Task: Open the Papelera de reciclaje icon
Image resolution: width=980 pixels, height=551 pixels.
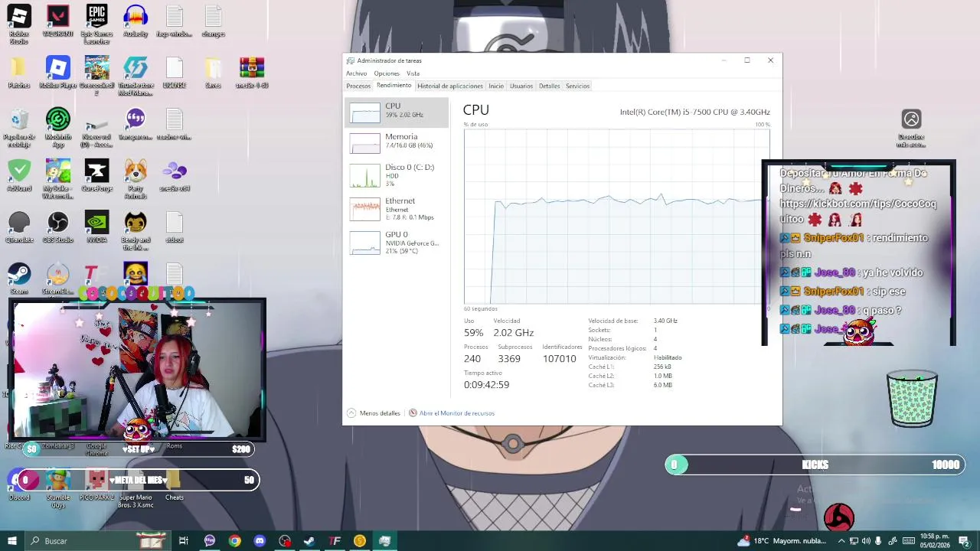Action: (x=19, y=127)
